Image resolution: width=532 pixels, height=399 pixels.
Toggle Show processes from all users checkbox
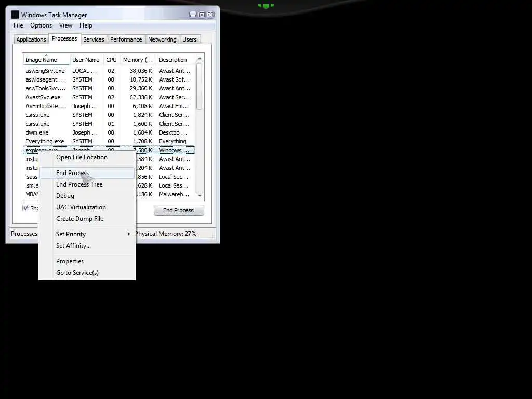[26, 208]
